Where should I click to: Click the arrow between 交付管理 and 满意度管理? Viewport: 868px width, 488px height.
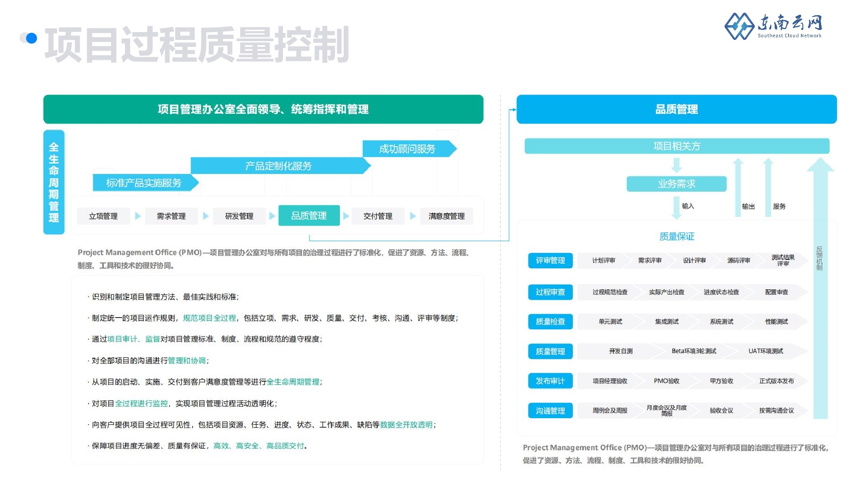click(x=413, y=216)
